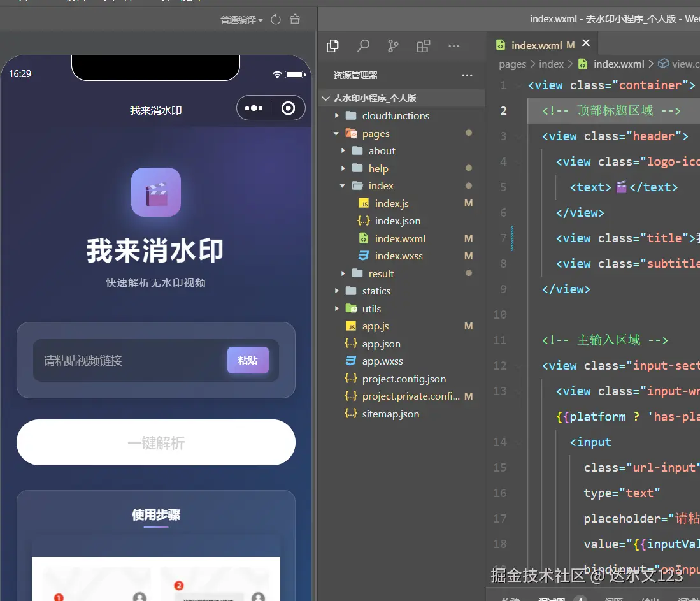Open mini program capsule menu dots
The width and height of the screenshot is (700, 601).
click(x=254, y=108)
